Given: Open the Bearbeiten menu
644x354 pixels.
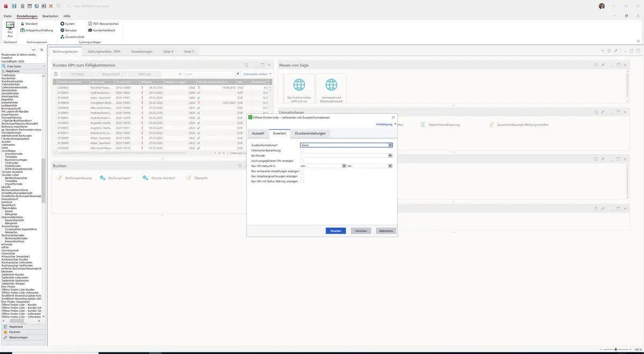Looking at the screenshot, I should [x=50, y=16].
